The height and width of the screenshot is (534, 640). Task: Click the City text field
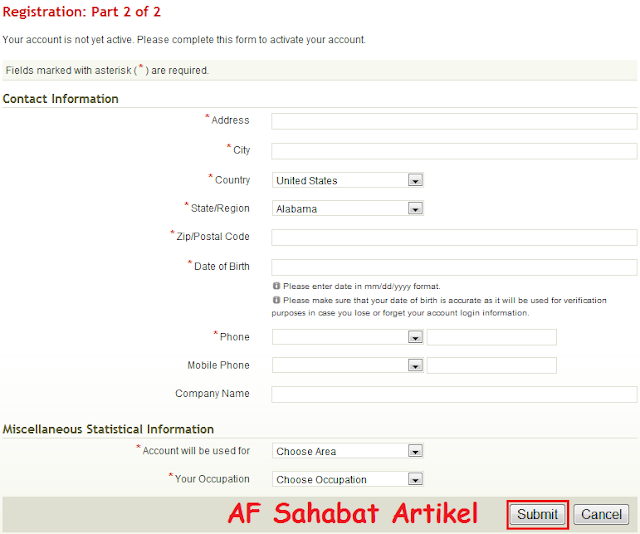click(x=454, y=151)
